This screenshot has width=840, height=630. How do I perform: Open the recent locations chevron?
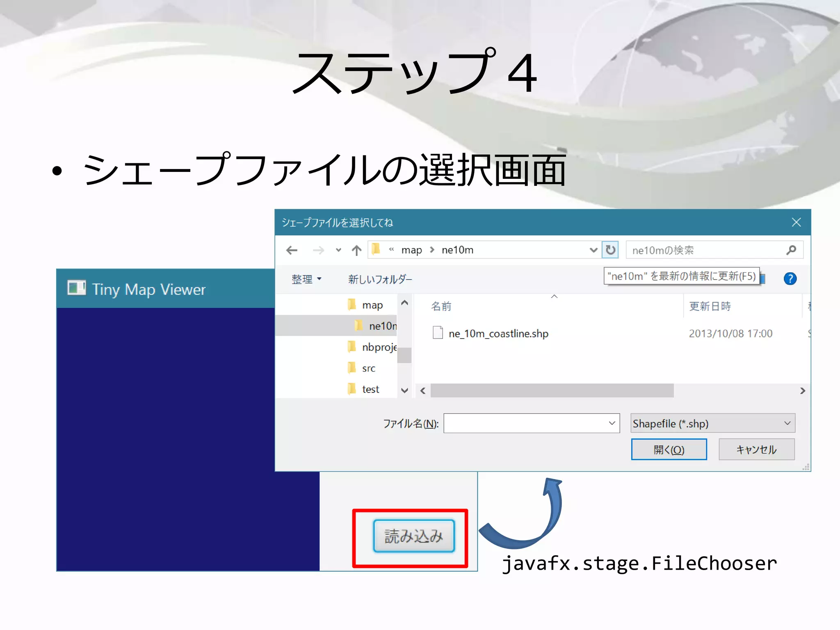click(338, 250)
